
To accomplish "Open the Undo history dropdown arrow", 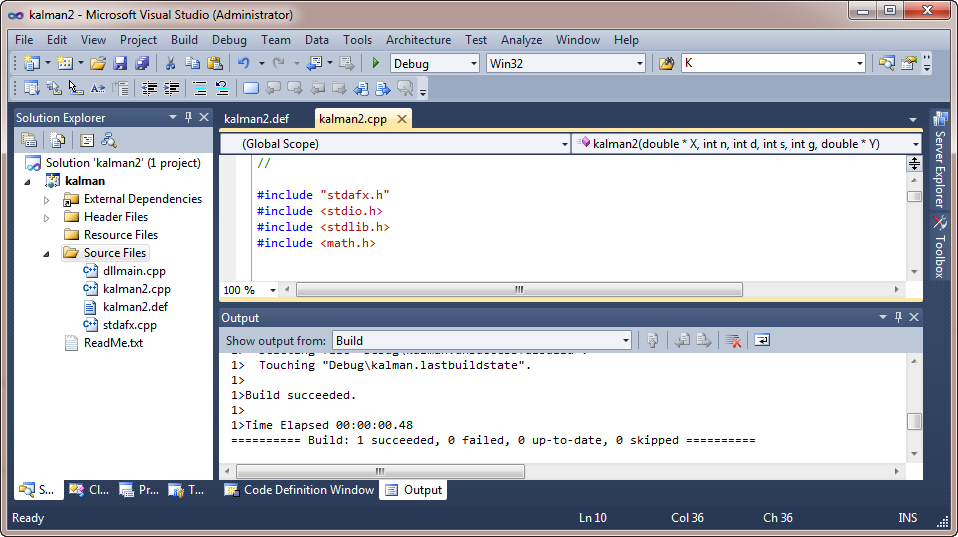I will click(261, 63).
